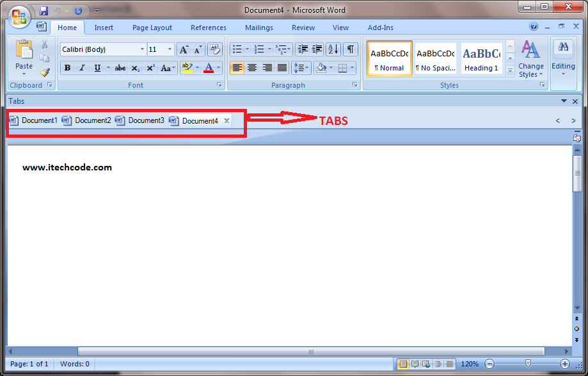
Task: Click Zoom Out minus button
Action: pyautogui.click(x=489, y=364)
